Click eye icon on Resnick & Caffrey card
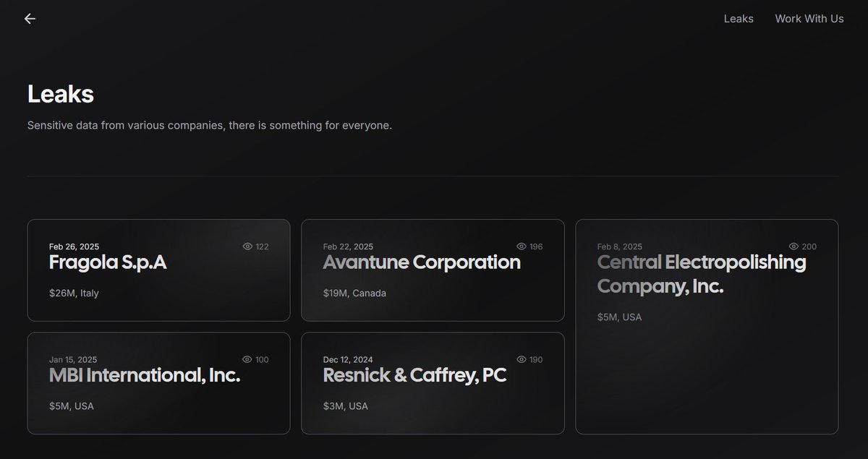868x459 pixels. coord(522,359)
